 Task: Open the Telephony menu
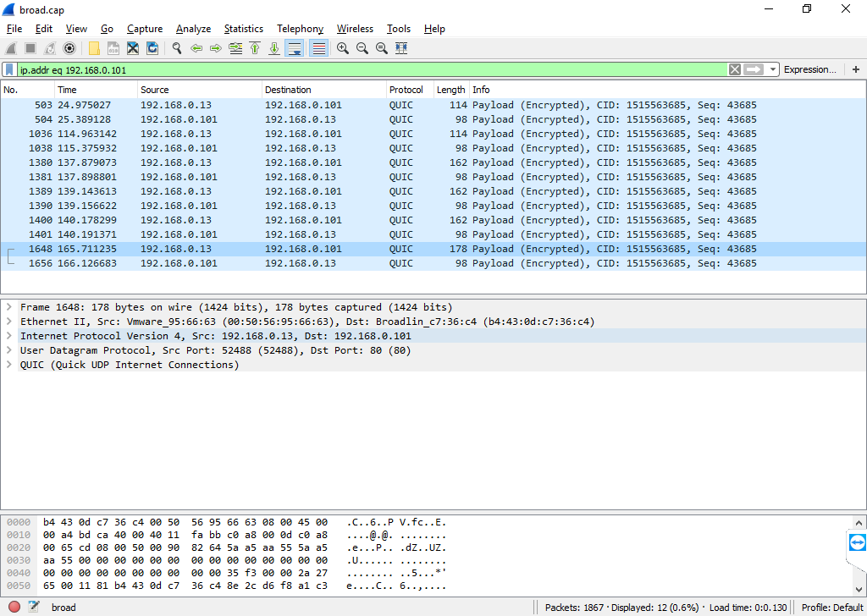pyautogui.click(x=300, y=28)
